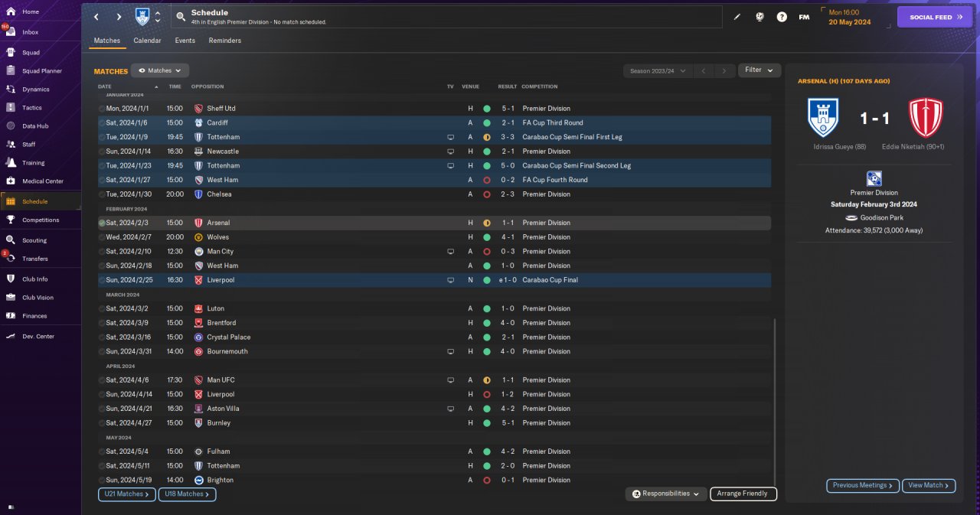Select the Chelsea match circle
The height and width of the screenshot is (515, 980).
point(102,194)
